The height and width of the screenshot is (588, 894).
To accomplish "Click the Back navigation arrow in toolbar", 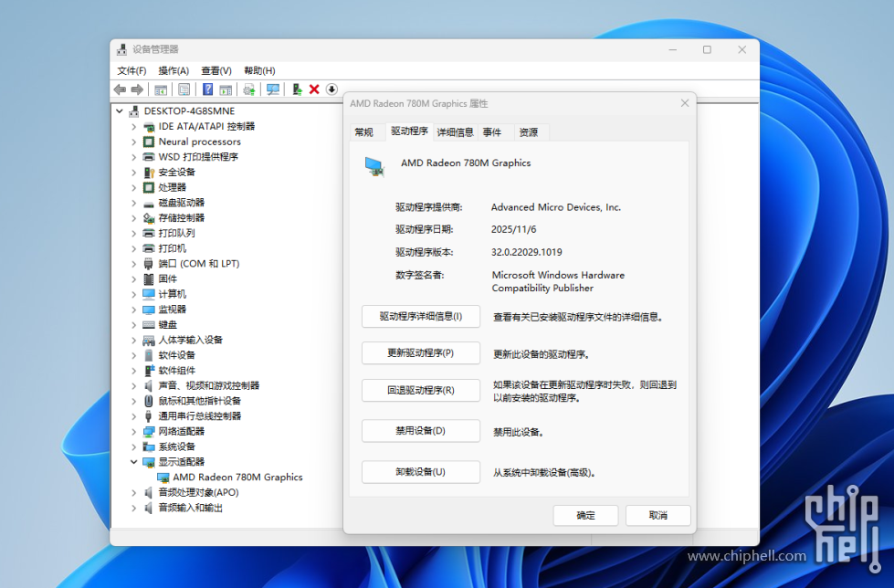I will pyautogui.click(x=120, y=89).
